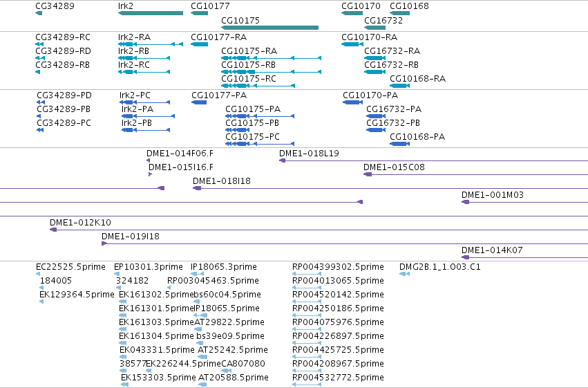Click EST RP004075976.5prime
The height and width of the screenshot is (388, 588).
[x=338, y=322]
